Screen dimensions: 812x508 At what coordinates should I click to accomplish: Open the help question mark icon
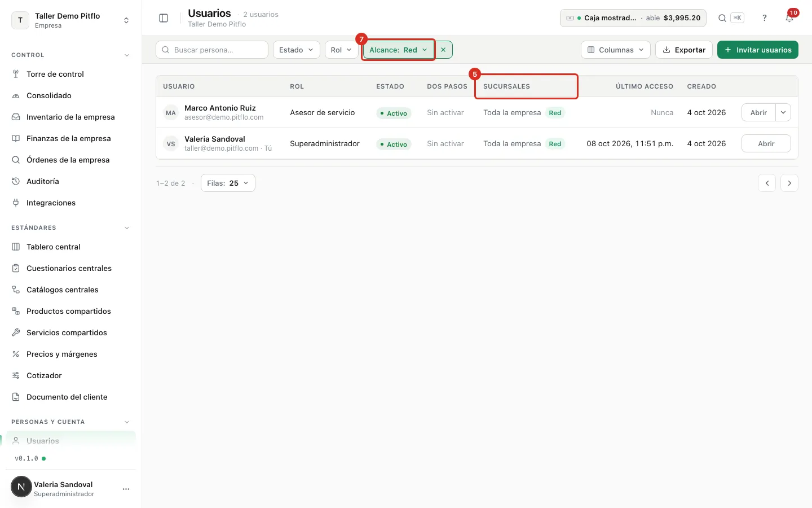pos(765,18)
